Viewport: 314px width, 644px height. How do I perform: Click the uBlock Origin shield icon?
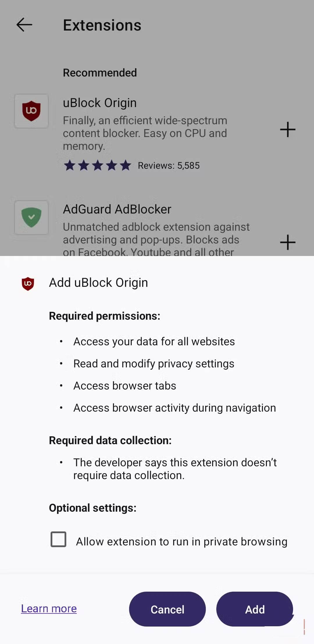point(31,111)
